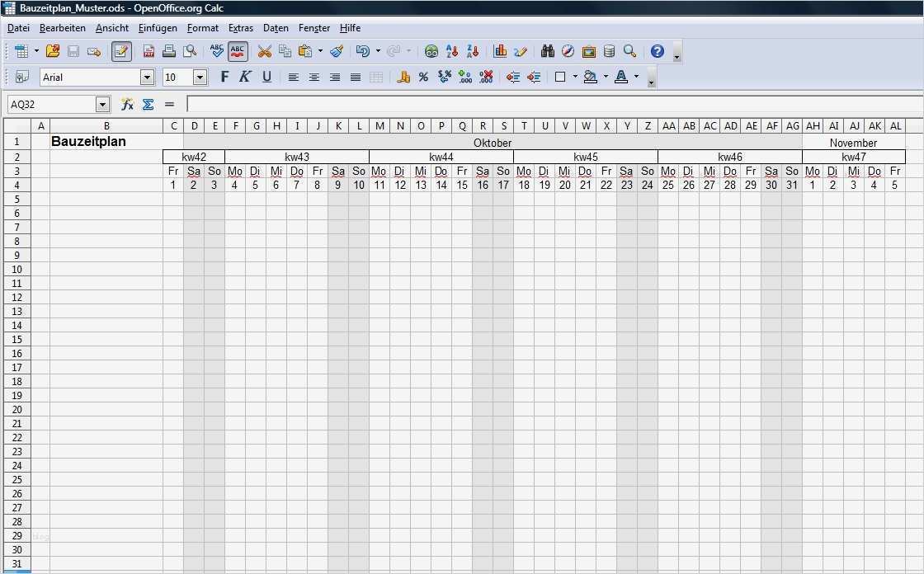Show draw functions
The width and height of the screenshot is (924, 574).
521,51
